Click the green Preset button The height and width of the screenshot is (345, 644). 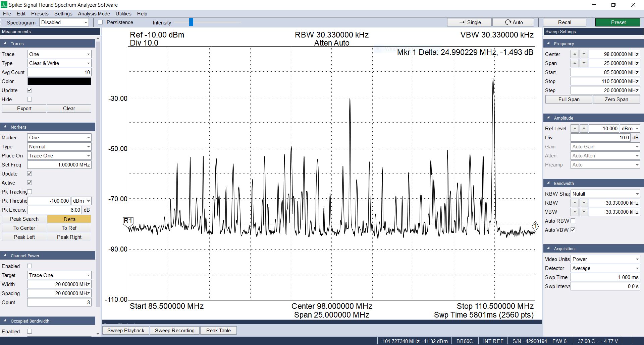[618, 22]
